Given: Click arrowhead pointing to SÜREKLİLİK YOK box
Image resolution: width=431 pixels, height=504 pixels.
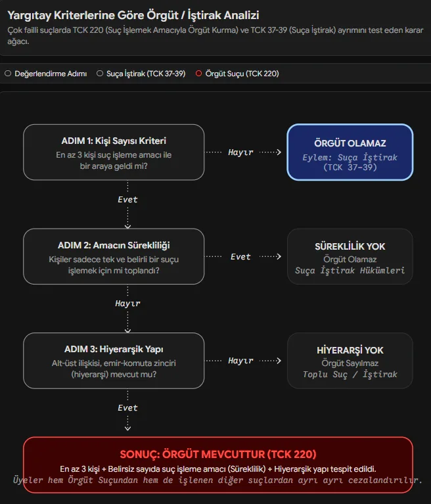Looking at the screenshot, I should pyautogui.click(x=279, y=256).
